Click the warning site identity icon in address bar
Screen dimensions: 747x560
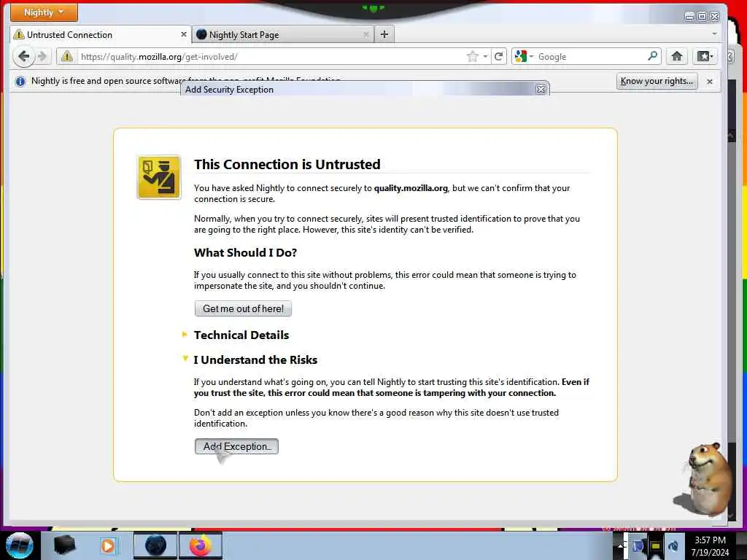click(66, 57)
